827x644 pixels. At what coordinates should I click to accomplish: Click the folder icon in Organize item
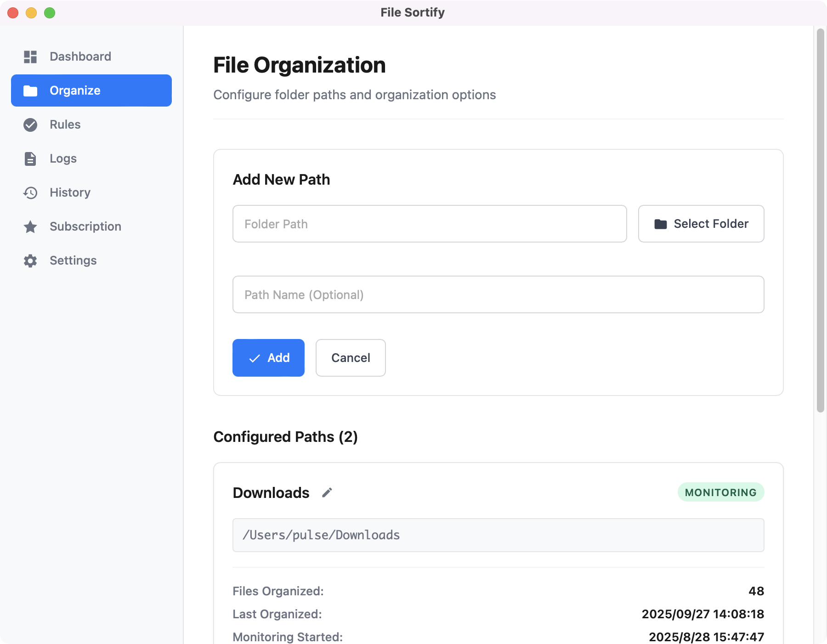30,90
